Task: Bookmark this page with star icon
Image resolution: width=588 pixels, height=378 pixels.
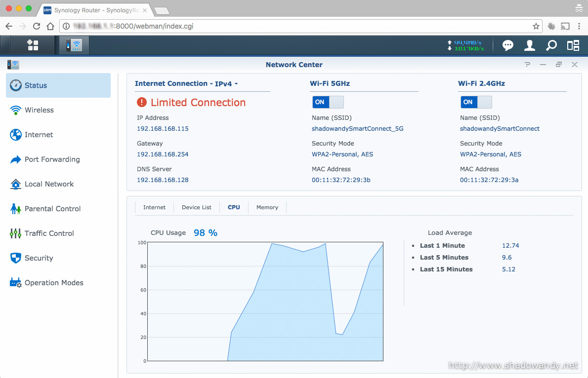Action: (x=536, y=26)
